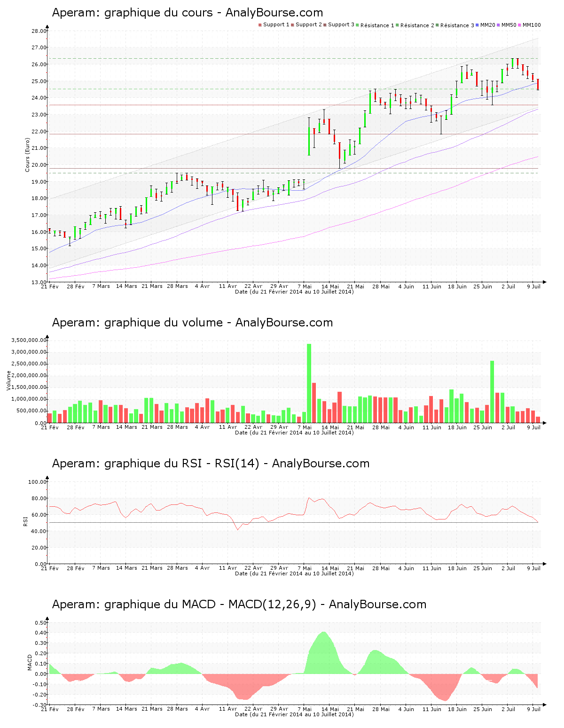Click '28 Mars' on the volume chart axis
Image resolution: width=564 pixels, height=728 pixels.
tap(177, 427)
